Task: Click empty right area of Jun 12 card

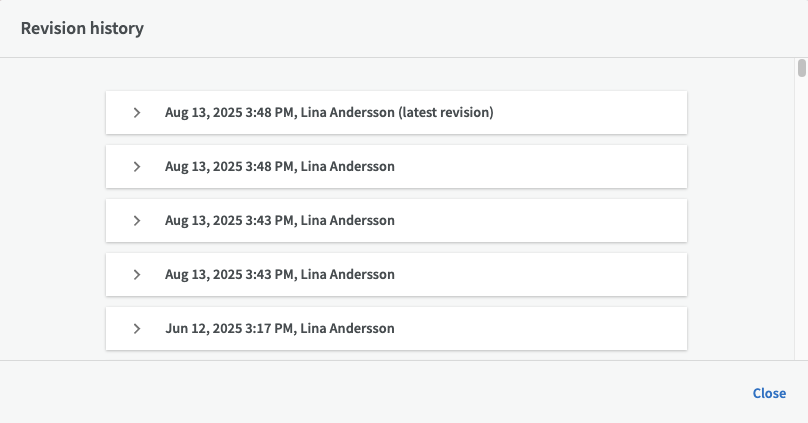Action: click(560, 328)
